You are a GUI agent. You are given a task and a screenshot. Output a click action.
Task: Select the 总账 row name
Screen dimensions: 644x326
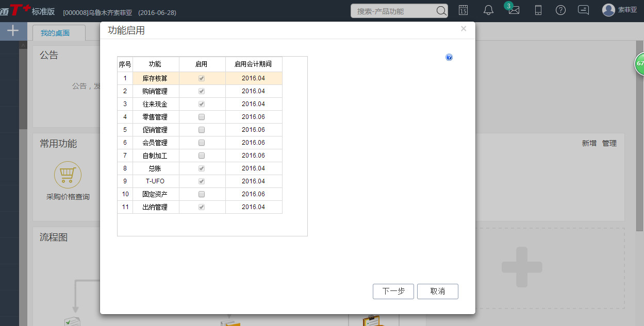tap(155, 168)
